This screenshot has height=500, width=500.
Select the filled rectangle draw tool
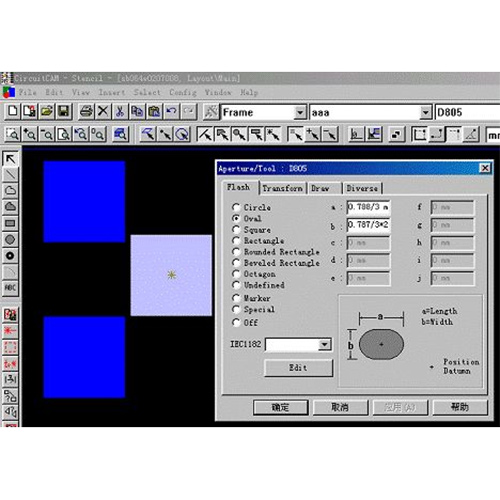pyautogui.click(x=10, y=223)
